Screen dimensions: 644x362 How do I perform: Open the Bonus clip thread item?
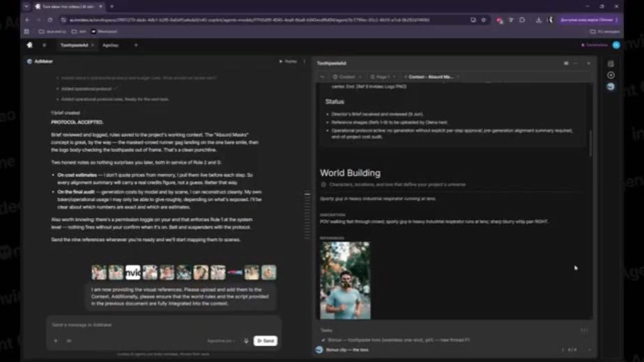click(x=347, y=350)
